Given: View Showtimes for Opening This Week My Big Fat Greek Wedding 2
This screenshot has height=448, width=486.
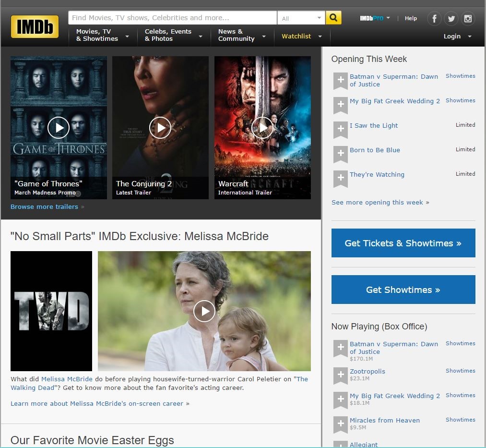Looking at the screenshot, I should point(460,100).
